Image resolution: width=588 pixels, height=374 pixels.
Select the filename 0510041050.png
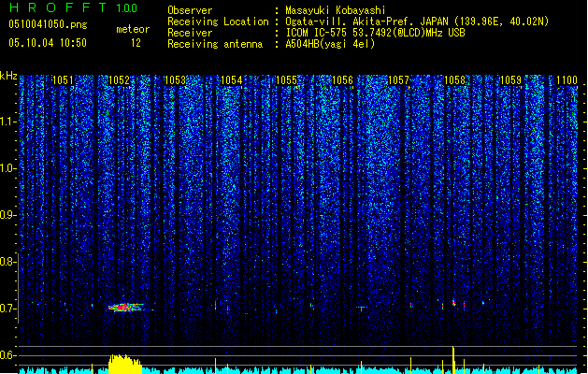[x=48, y=24]
